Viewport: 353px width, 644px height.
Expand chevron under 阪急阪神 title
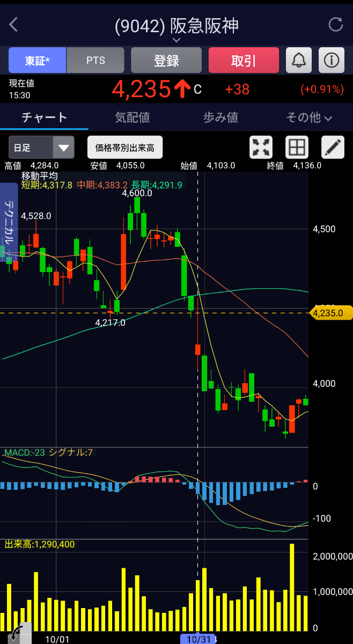tap(176, 40)
